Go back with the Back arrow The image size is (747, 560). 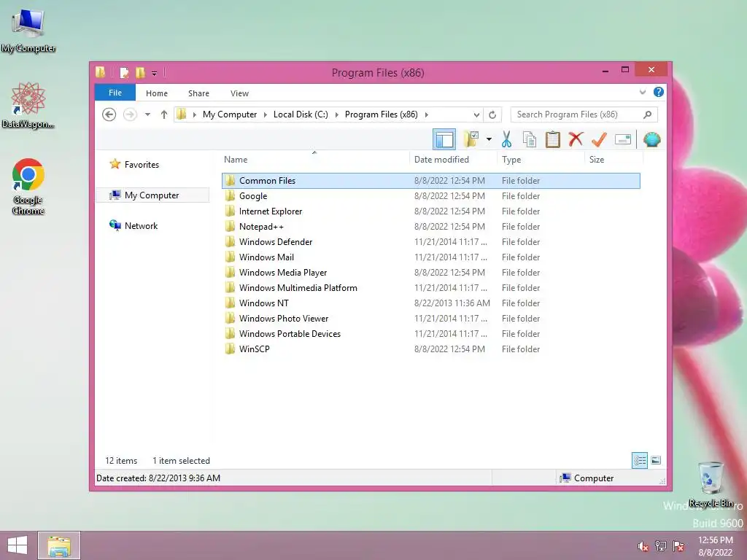click(x=109, y=114)
